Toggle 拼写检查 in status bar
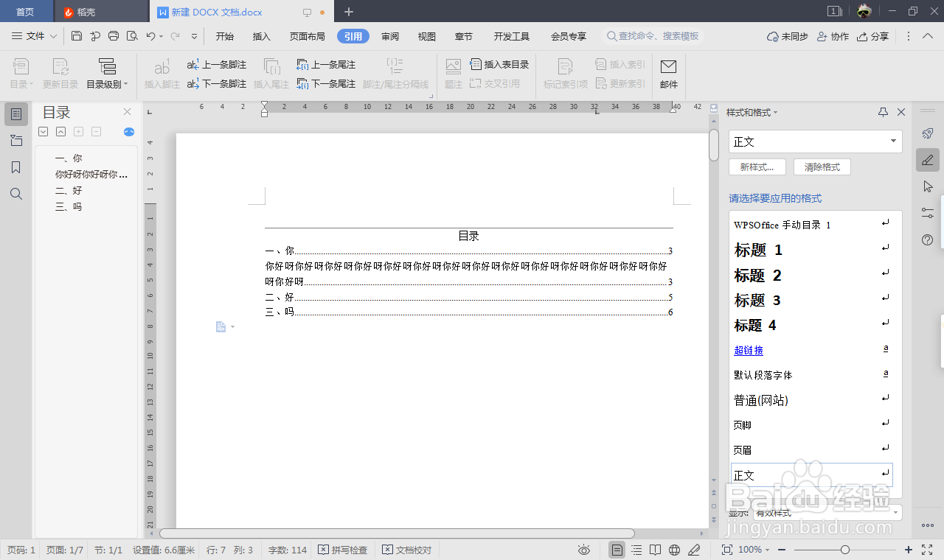This screenshot has height=560, width=944. 343,550
